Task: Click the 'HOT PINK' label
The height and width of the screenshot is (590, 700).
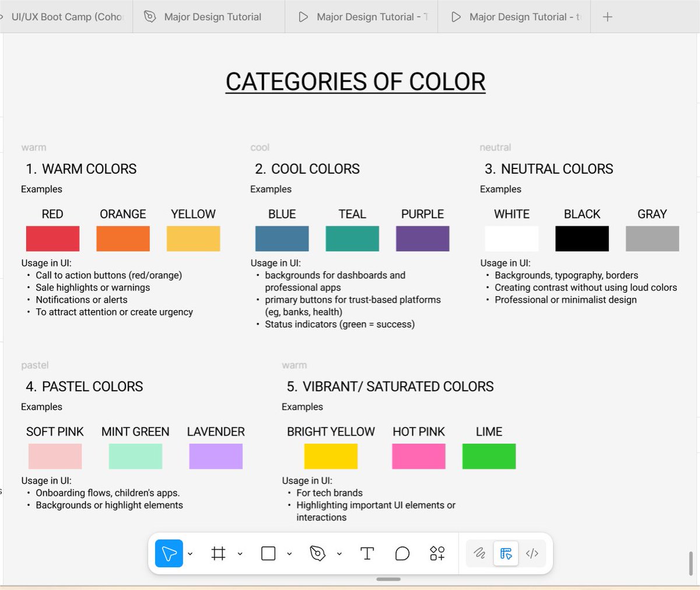Action: [419, 432]
